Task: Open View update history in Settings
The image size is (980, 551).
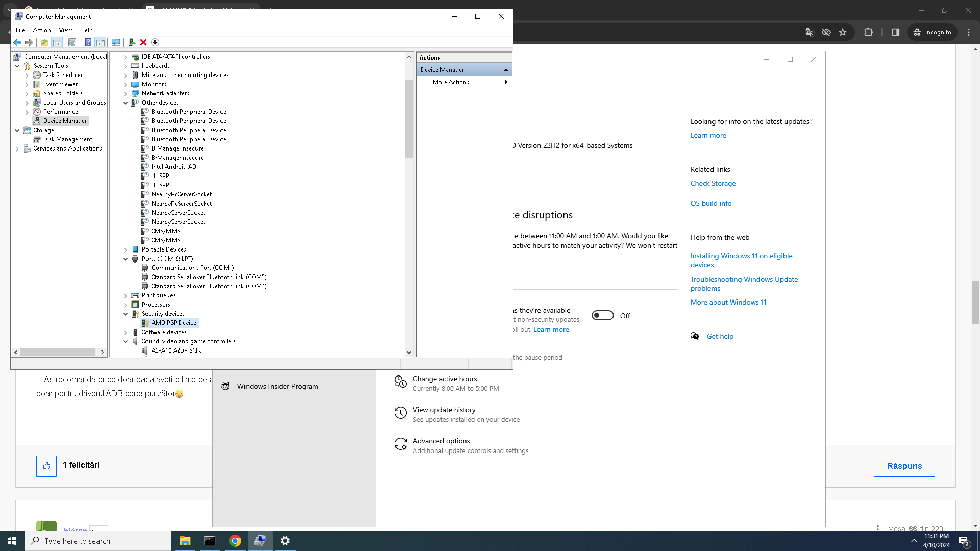Action: pyautogui.click(x=444, y=410)
